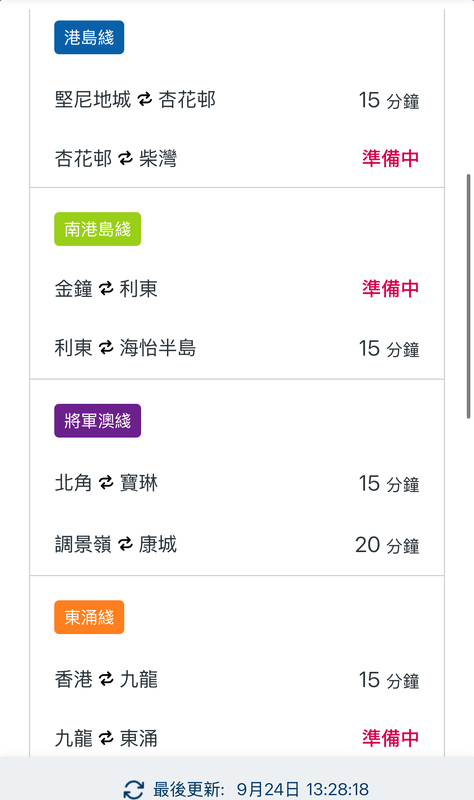This screenshot has width=474, height=800.
Task: Click the 準備中 status for 九龍 to 東涌
Action: coord(390,738)
